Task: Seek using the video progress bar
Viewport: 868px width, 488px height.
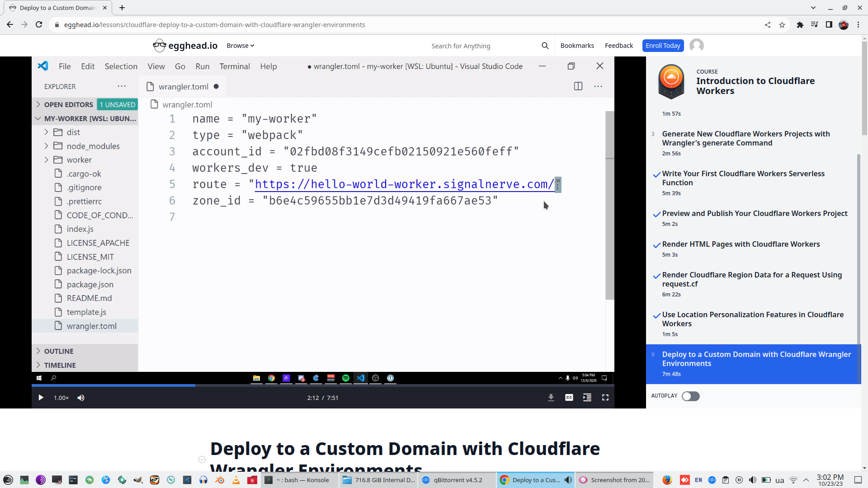Action: [316, 385]
